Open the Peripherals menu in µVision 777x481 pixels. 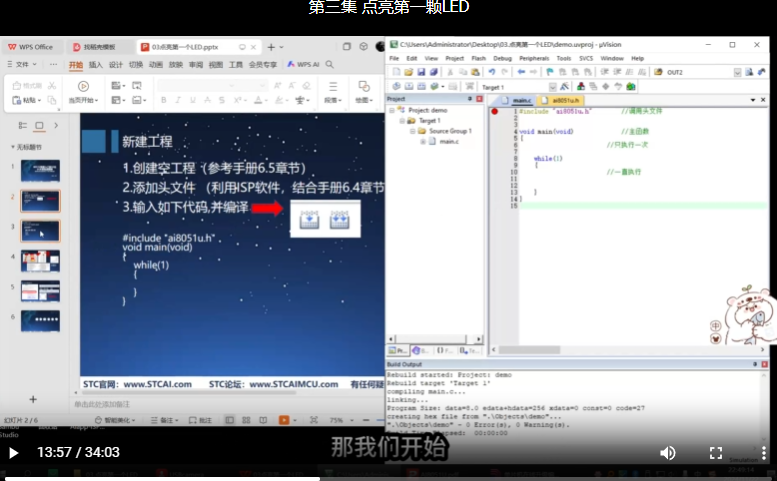tap(534, 58)
